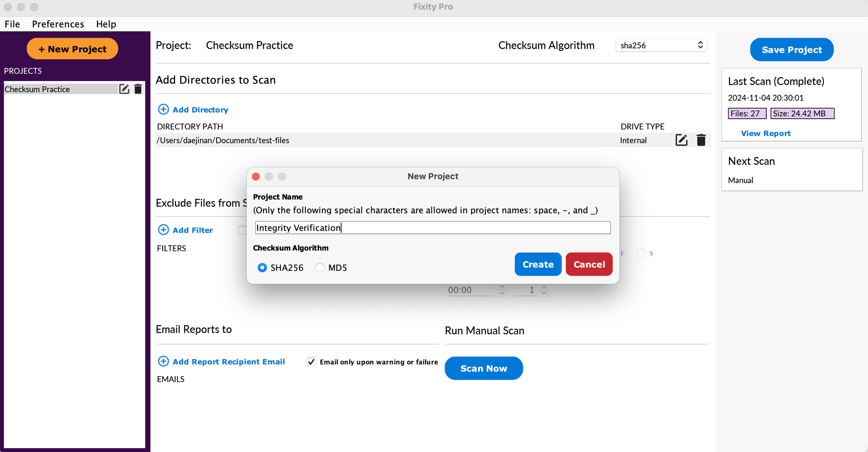Click the Size: 24.42 MB badge
Image resolution: width=868 pixels, height=452 pixels.
tap(802, 114)
